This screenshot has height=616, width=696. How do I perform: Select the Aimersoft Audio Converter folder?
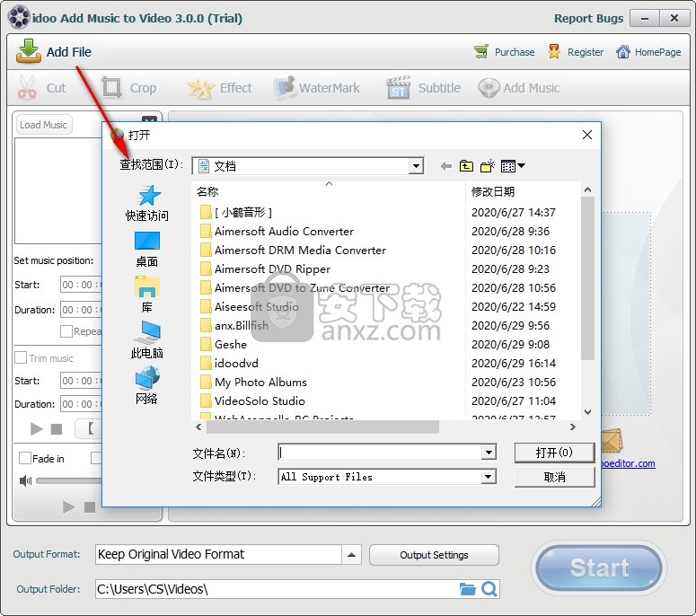click(x=277, y=231)
